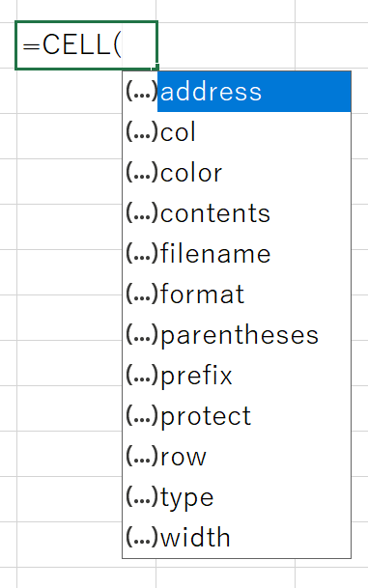The width and height of the screenshot is (368, 588).
Task: Choose row from the suggestions
Action: (237, 457)
